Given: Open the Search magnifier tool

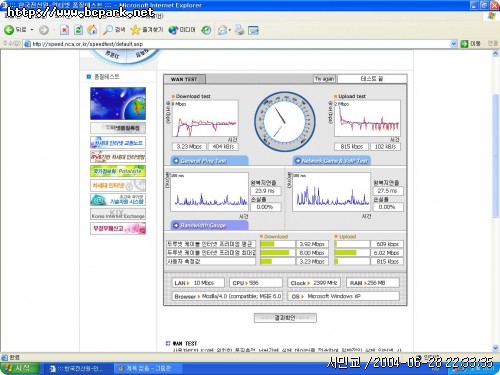Looking at the screenshot, I should [107, 30].
